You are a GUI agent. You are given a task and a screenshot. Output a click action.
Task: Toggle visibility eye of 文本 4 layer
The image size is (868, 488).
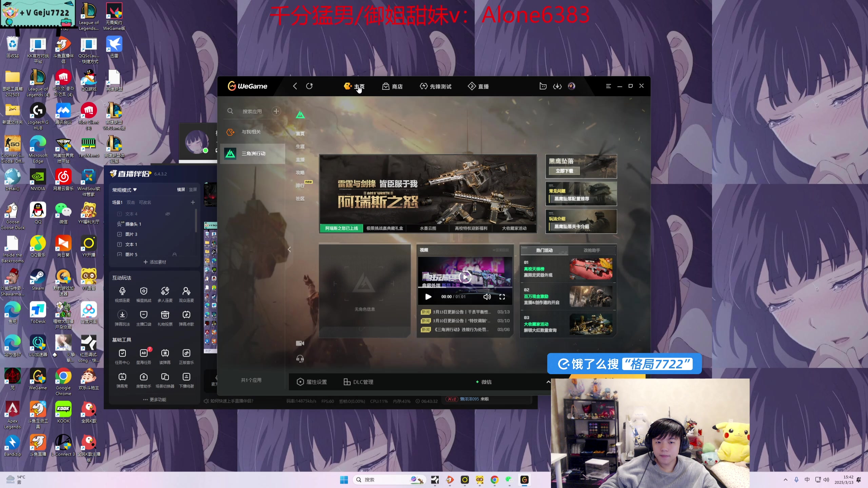click(x=167, y=214)
